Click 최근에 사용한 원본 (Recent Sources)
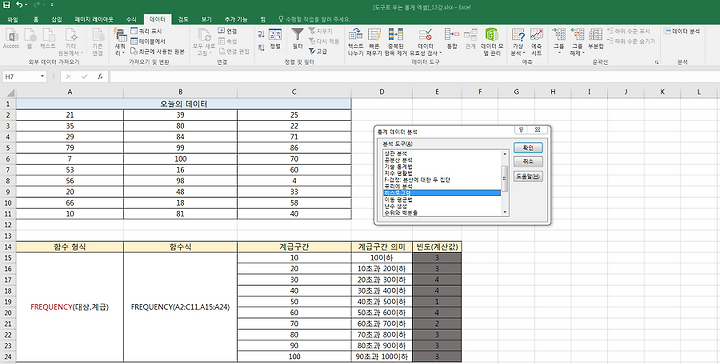The height and width of the screenshot is (364, 720). click(158, 51)
